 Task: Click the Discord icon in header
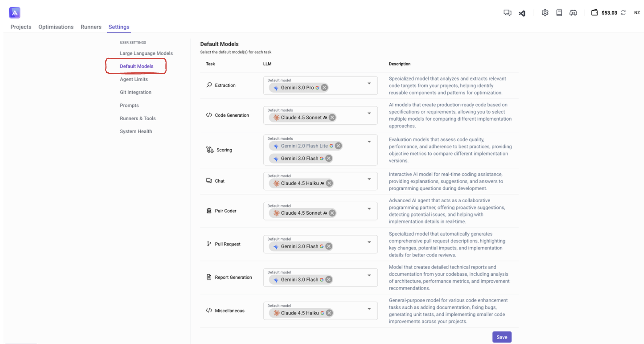(x=573, y=13)
